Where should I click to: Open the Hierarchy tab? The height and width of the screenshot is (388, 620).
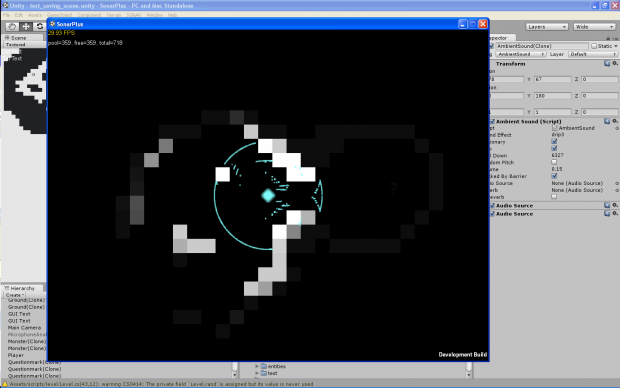point(23,288)
